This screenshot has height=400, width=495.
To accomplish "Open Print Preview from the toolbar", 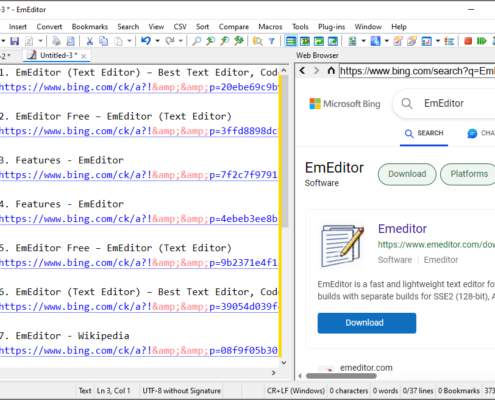I will 70,41.
